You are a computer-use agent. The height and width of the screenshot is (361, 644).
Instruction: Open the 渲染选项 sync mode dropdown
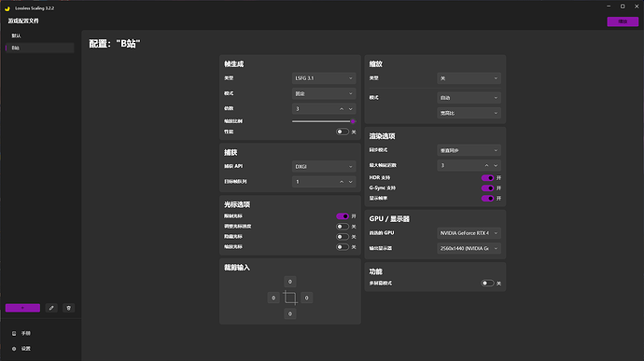coord(469,150)
